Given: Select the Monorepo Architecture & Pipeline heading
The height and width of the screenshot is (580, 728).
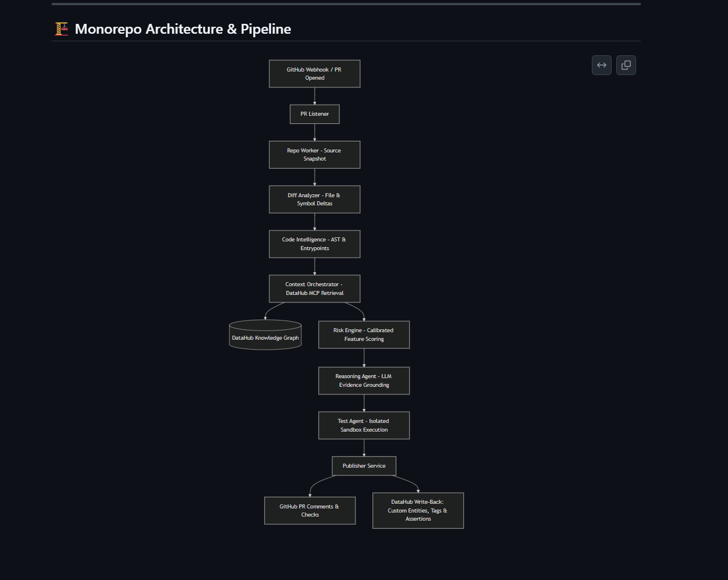Looking at the screenshot, I should pos(183,29).
